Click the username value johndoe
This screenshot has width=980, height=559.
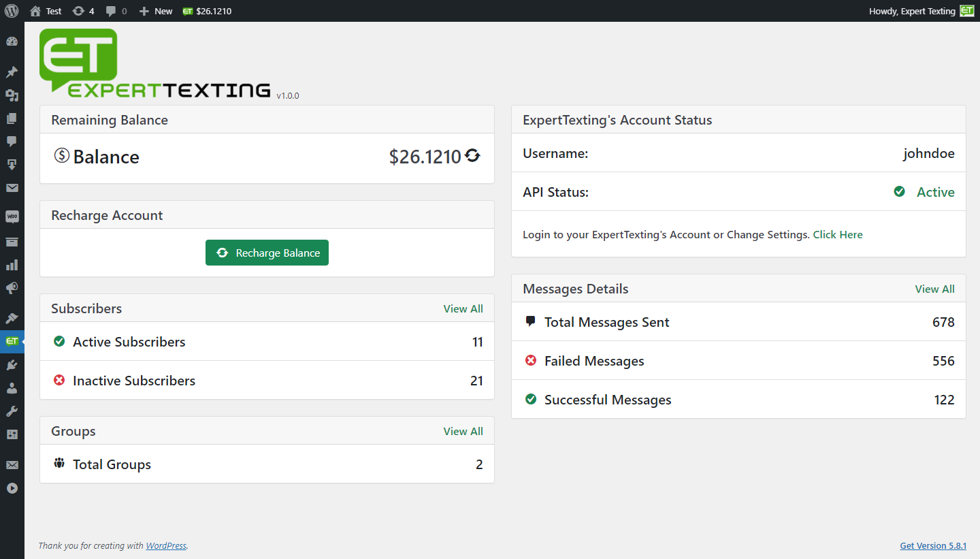tap(929, 153)
